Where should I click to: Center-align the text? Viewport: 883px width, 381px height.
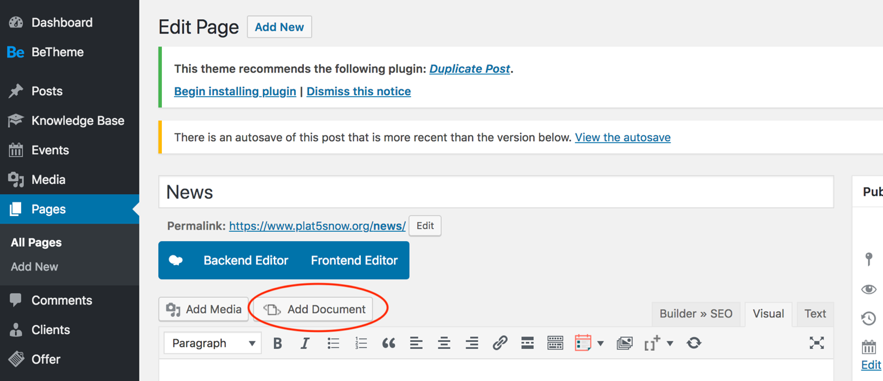tap(444, 343)
